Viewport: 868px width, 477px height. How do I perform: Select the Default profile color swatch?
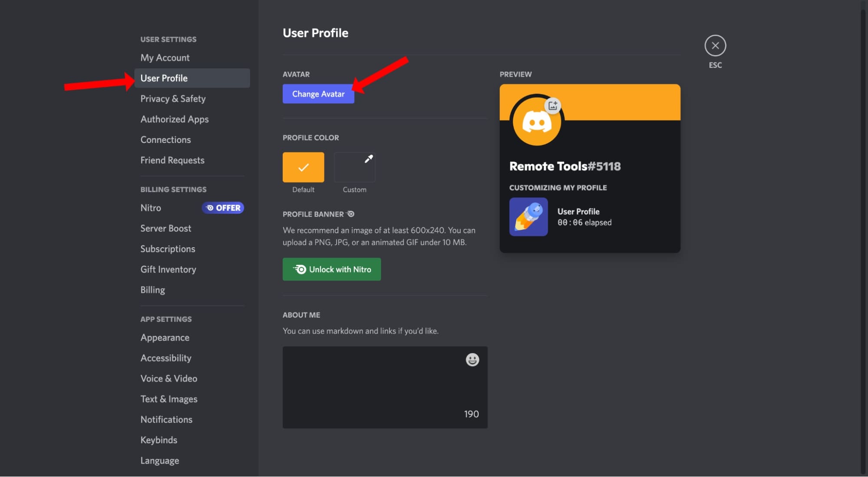coord(303,167)
